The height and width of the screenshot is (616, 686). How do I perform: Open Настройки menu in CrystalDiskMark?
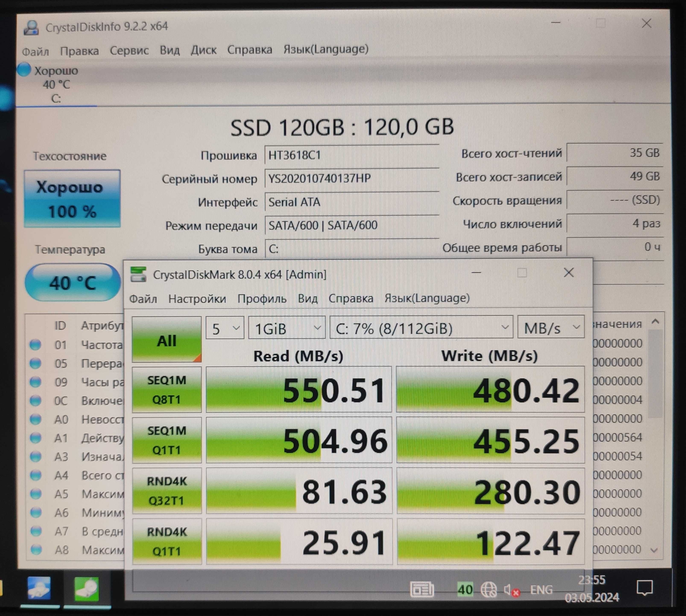197,299
